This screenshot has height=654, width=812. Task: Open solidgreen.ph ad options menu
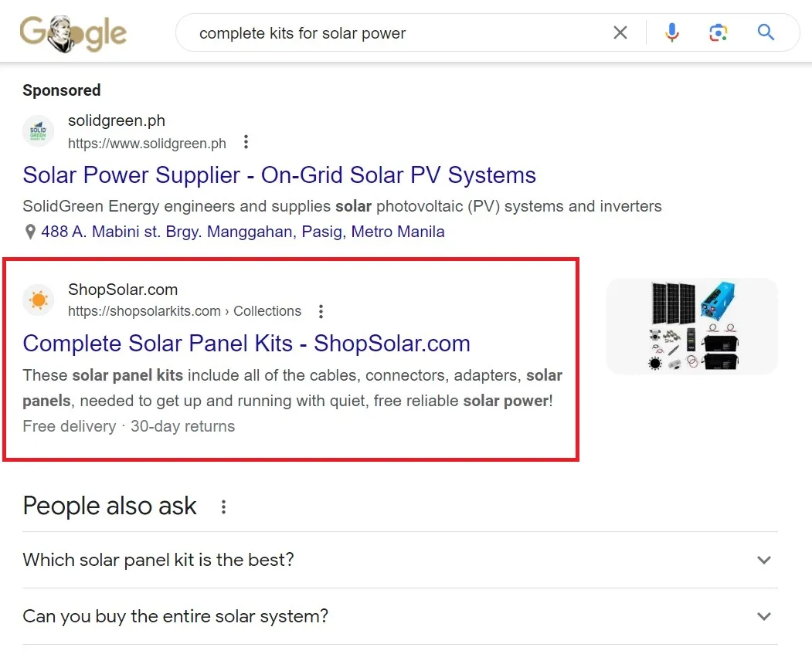(246, 142)
